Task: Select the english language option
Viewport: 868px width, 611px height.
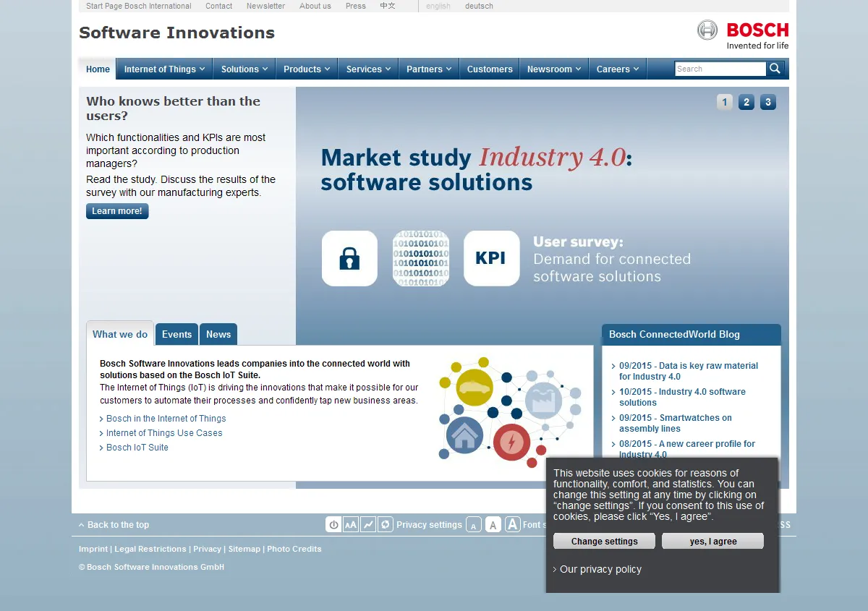Action: click(438, 6)
